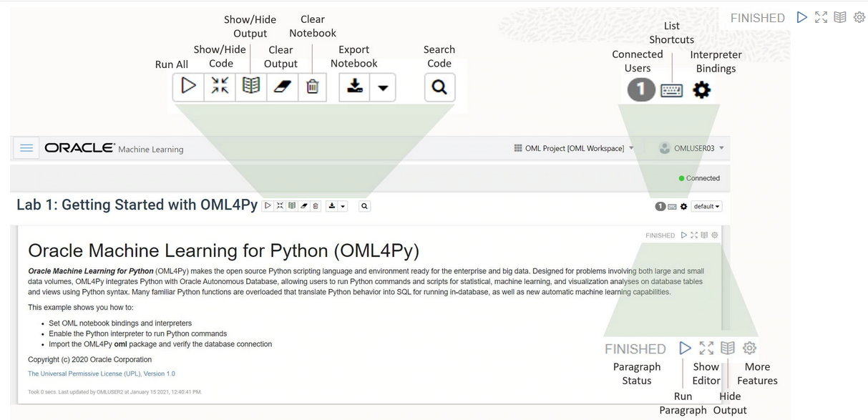This screenshot has width=868, height=420.
Task: Click connected users badge left of default dropdown
Action: (660, 207)
